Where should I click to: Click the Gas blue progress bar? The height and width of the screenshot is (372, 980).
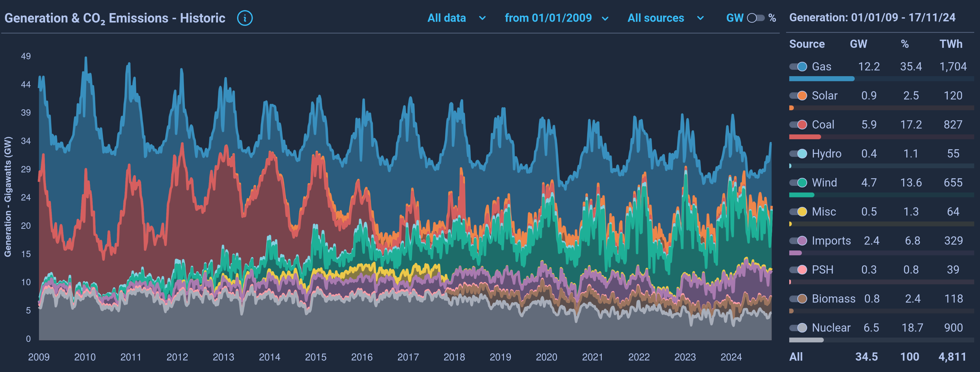pos(822,79)
